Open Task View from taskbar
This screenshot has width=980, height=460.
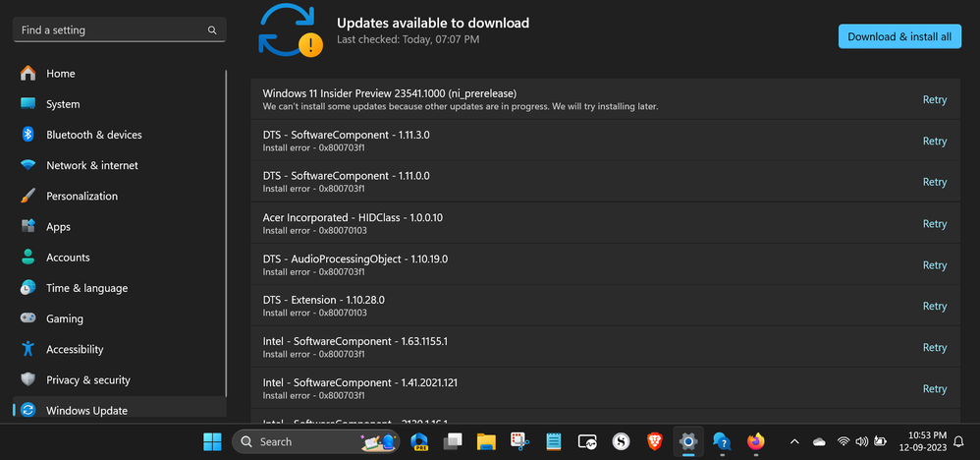(x=453, y=442)
